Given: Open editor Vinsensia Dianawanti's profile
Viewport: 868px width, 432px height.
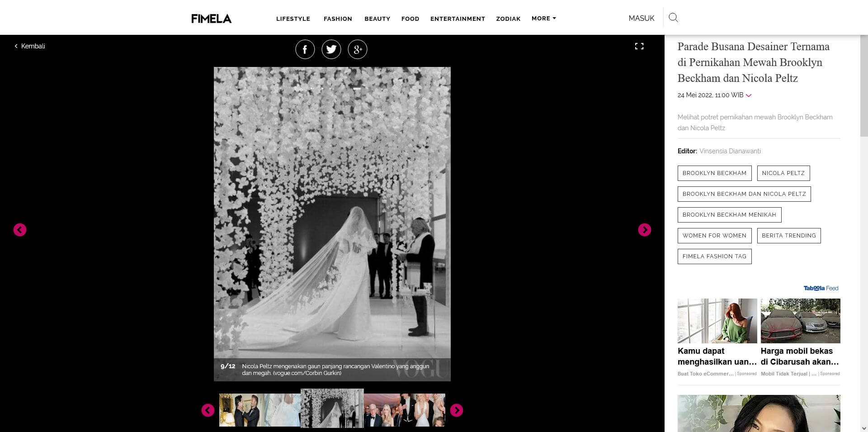Looking at the screenshot, I should point(730,151).
